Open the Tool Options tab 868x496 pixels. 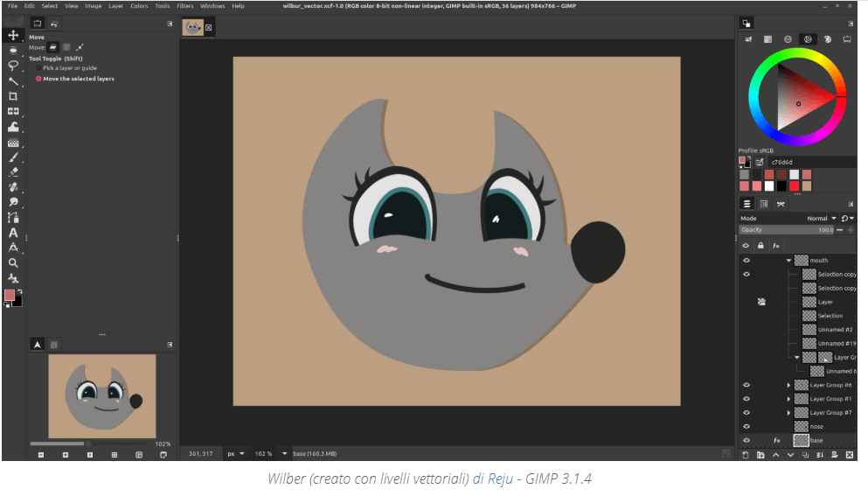(x=37, y=24)
